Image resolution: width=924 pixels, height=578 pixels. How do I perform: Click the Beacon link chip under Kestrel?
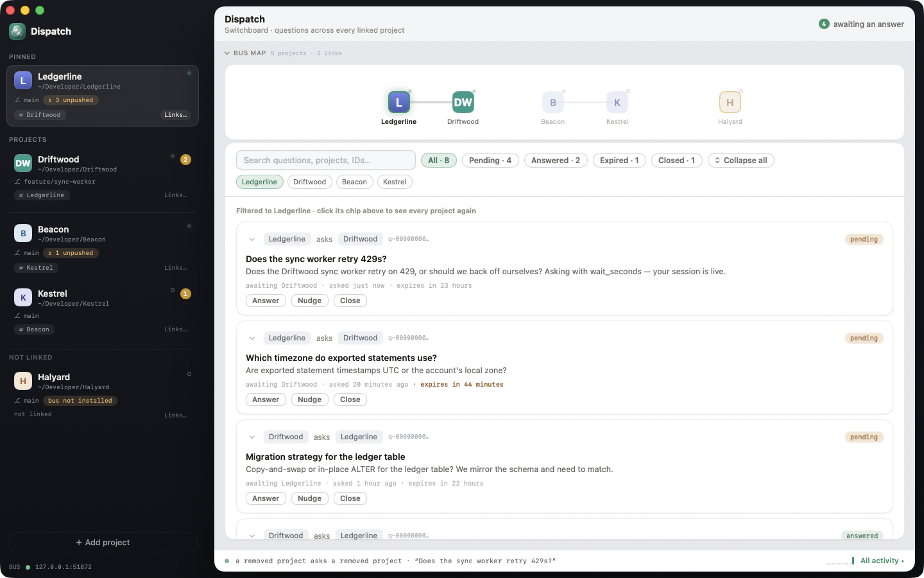[34, 329]
